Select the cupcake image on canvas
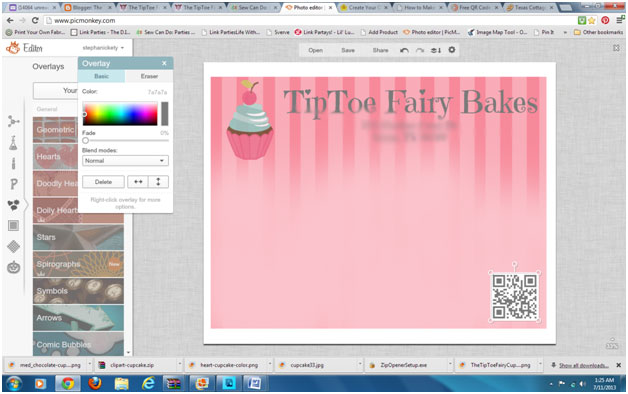The height and width of the screenshot is (394, 628). (x=250, y=119)
